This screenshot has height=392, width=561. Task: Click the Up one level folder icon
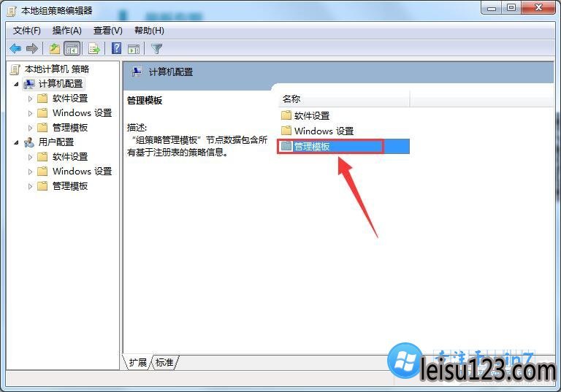(55, 48)
